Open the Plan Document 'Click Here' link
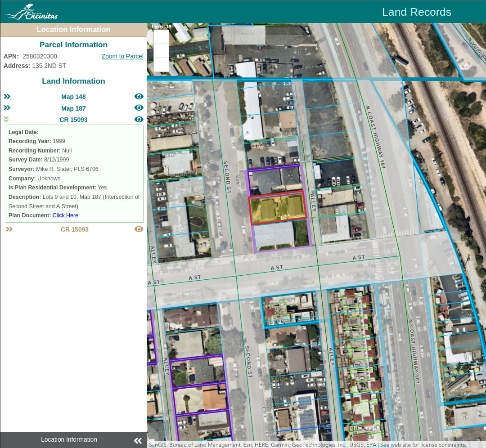 coord(65,215)
